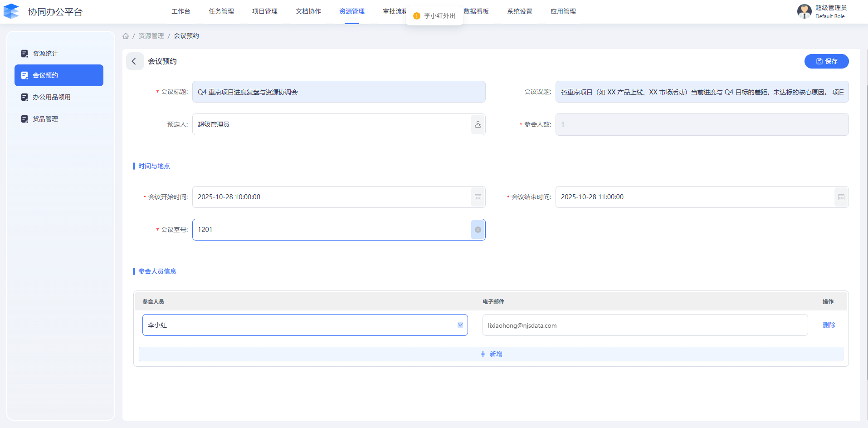This screenshot has height=428, width=868.
Task: Switch to the 任务管理 top tab
Action: pos(221,11)
